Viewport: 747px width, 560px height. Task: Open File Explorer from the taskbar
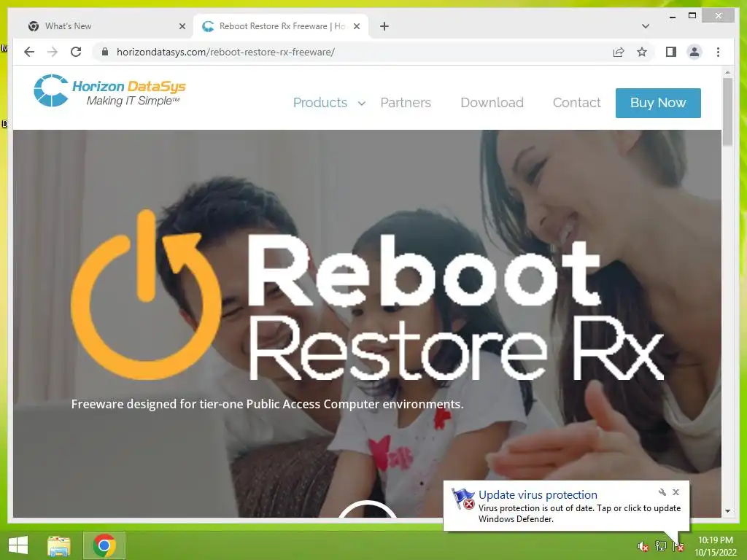point(59,545)
